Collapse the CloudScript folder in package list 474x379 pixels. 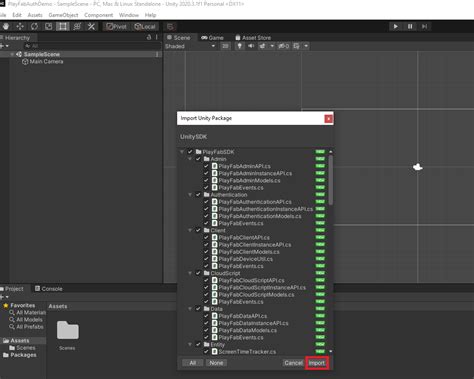190,273
